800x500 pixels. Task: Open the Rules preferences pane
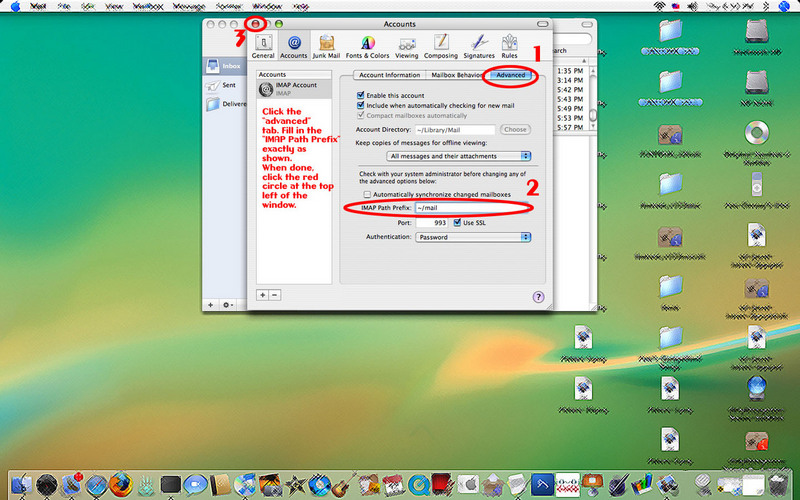coord(509,45)
